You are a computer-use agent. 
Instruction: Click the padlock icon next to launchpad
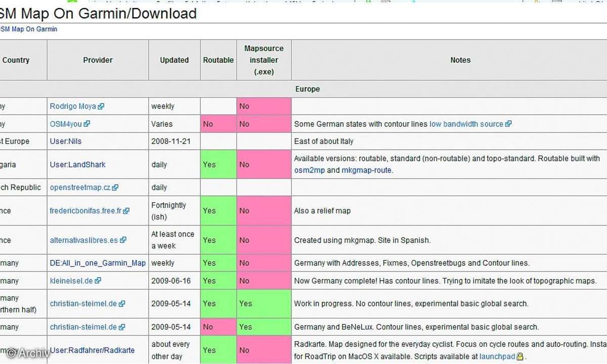tap(519, 356)
